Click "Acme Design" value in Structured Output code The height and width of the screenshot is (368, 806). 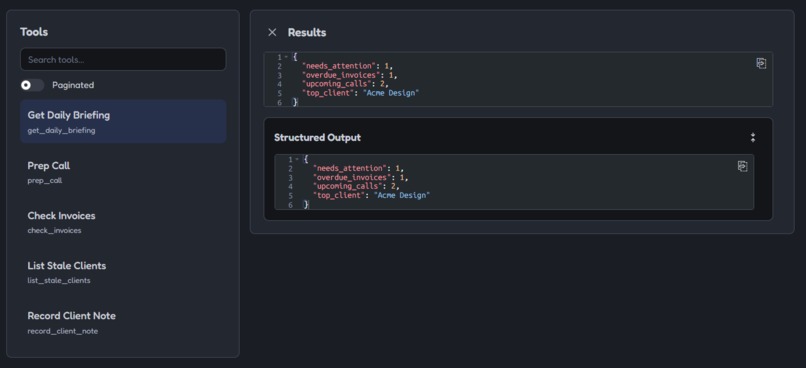pyautogui.click(x=403, y=196)
